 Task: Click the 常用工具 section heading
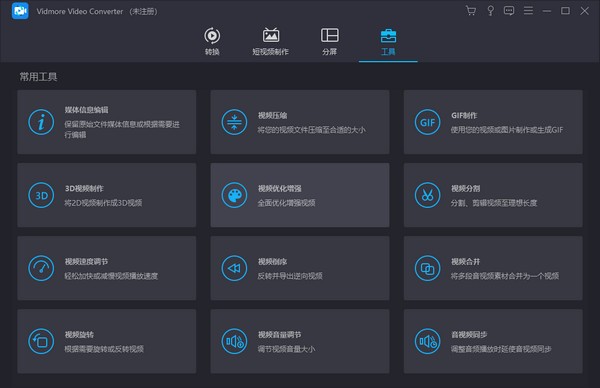pyautogui.click(x=38, y=77)
